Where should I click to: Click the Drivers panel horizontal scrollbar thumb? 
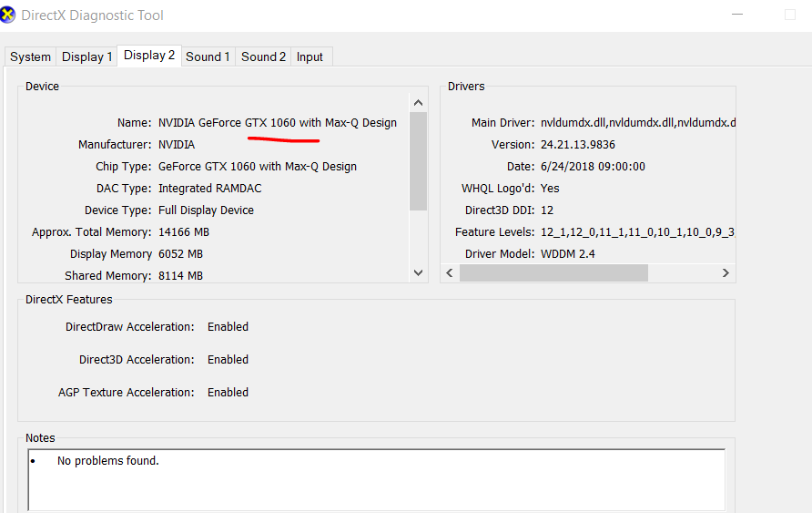click(x=553, y=273)
